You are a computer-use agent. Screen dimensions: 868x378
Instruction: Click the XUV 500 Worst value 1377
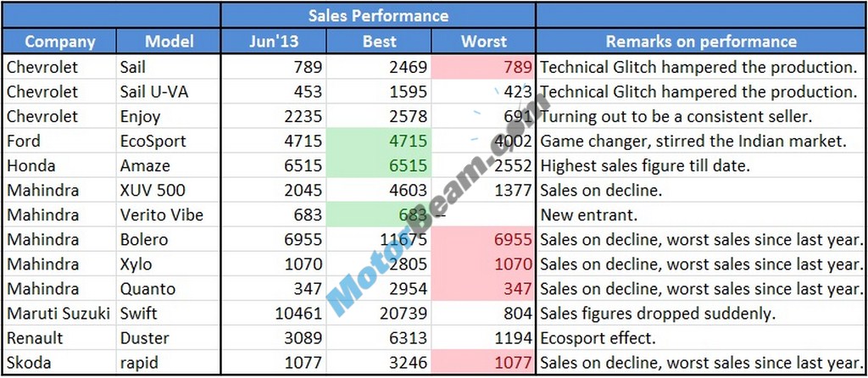[x=483, y=190]
